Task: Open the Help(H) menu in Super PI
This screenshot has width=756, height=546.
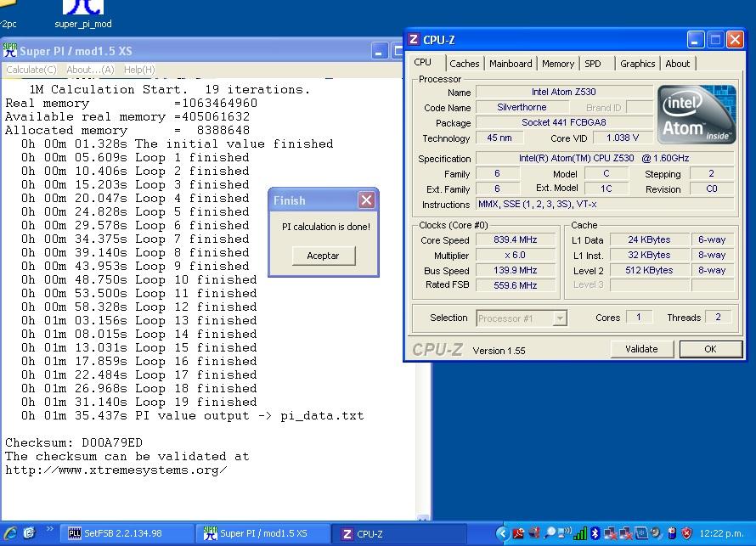Action: 139,70
